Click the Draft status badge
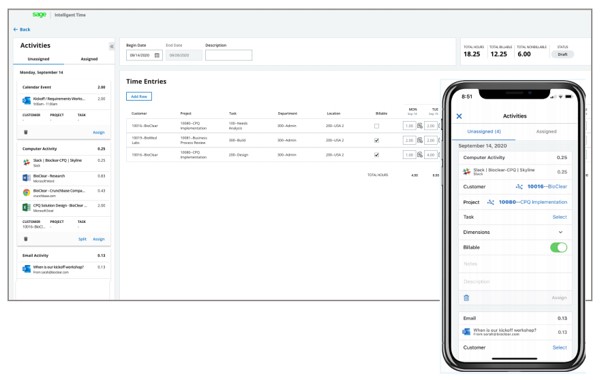Viewport: 602px width, 380px height. tap(562, 55)
